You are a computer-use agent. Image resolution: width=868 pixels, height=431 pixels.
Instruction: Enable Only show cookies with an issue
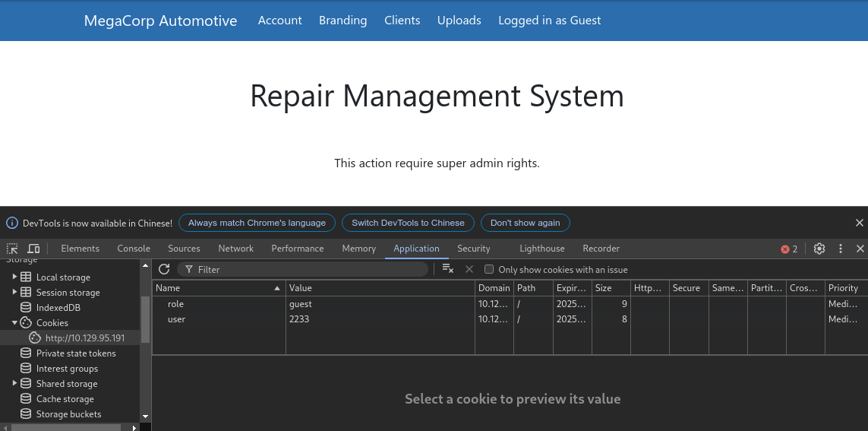pos(489,269)
